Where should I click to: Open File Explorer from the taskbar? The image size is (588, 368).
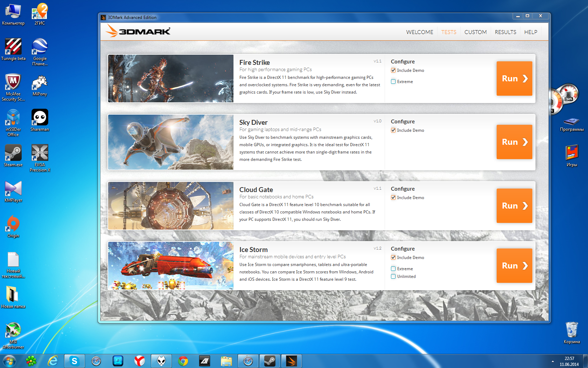[x=226, y=361]
